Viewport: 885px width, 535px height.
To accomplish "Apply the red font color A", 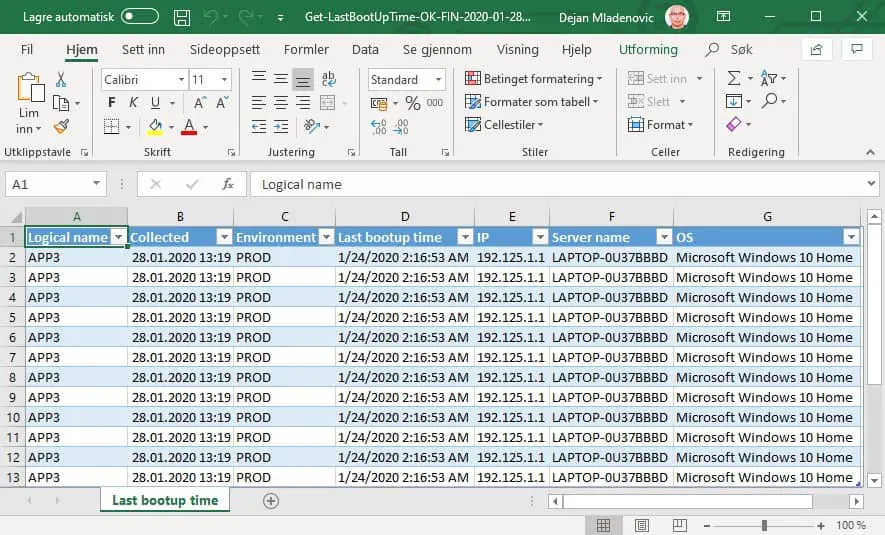I will (x=189, y=126).
